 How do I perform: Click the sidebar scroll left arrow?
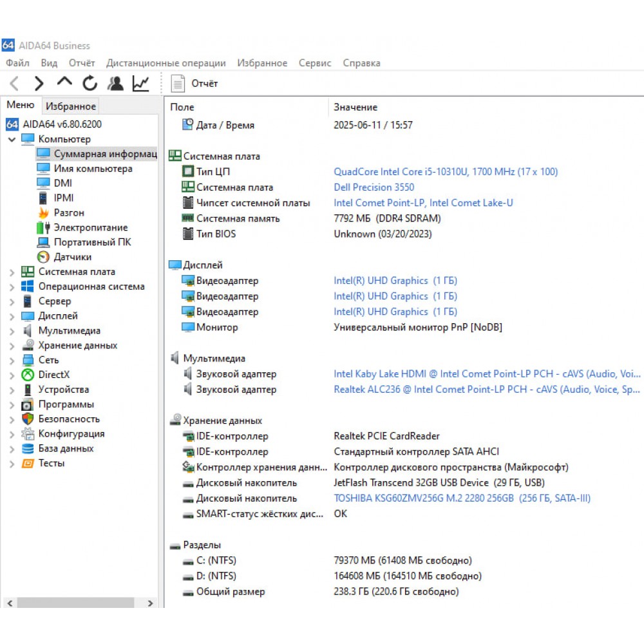[10, 603]
